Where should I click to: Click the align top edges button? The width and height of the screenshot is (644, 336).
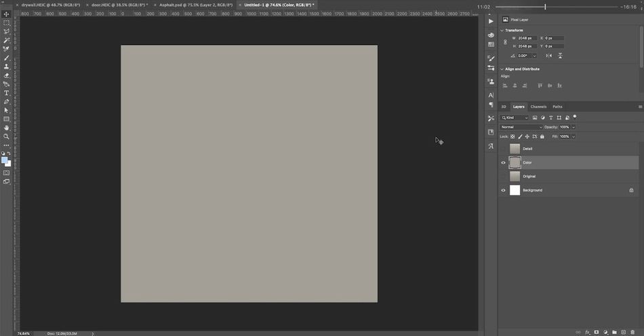(x=540, y=86)
